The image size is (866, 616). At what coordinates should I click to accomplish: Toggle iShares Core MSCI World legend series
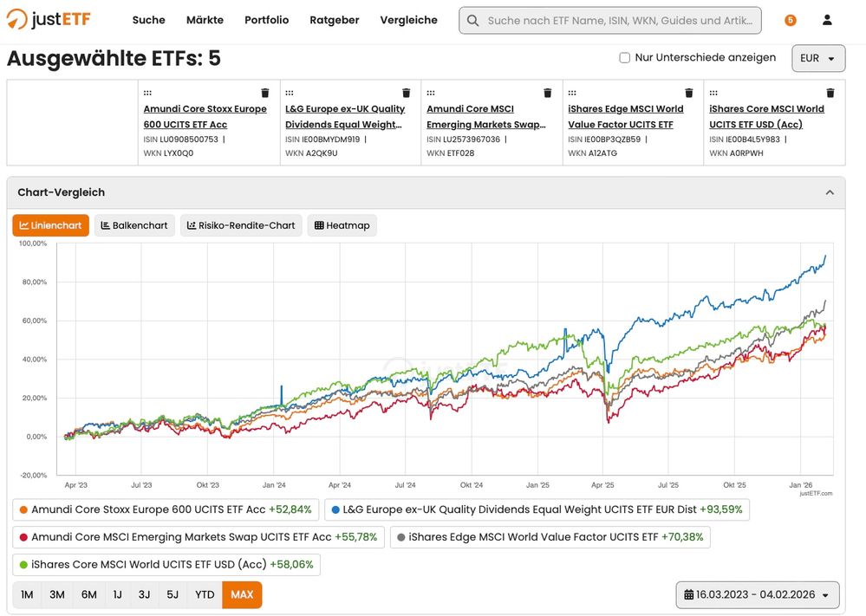(x=166, y=565)
